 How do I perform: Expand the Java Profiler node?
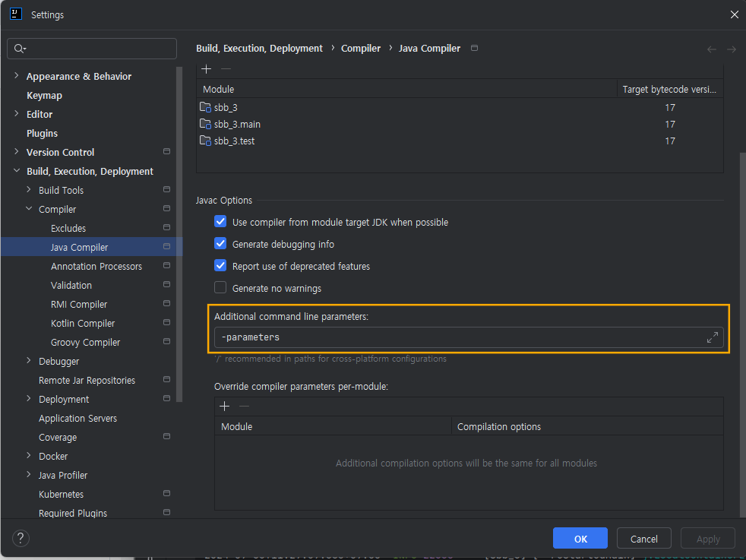[x=29, y=474]
